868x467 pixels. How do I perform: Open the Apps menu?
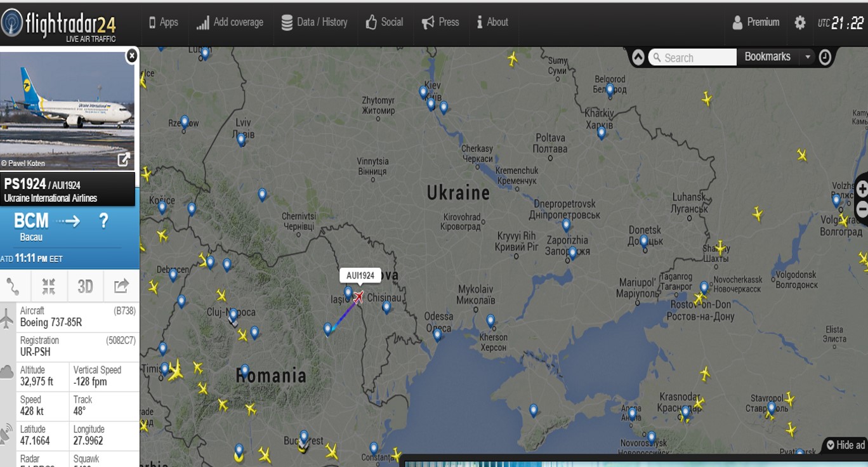click(163, 22)
